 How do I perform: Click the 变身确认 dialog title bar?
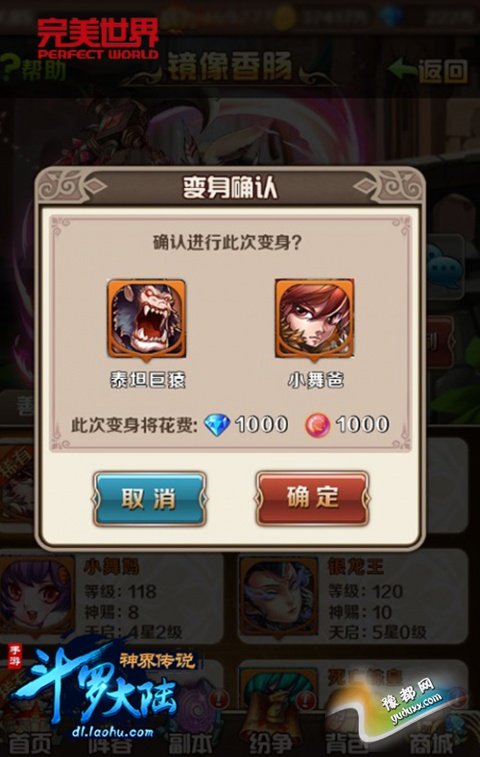(x=230, y=187)
